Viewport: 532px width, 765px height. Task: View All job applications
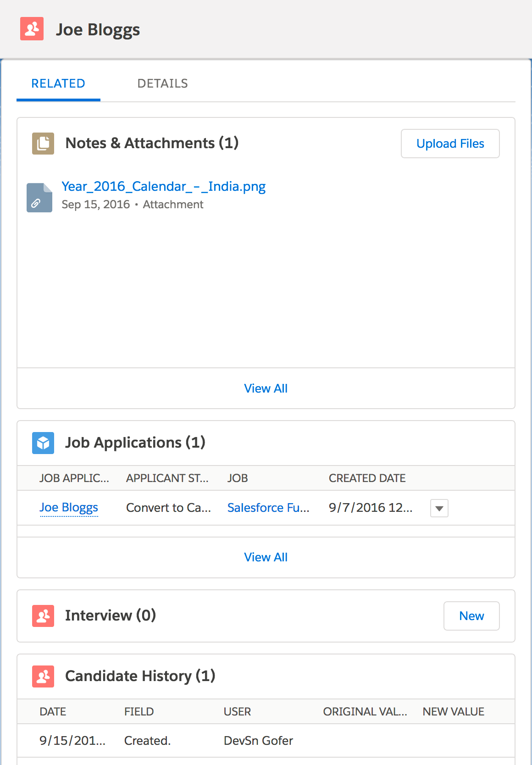[x=266, y=557]
